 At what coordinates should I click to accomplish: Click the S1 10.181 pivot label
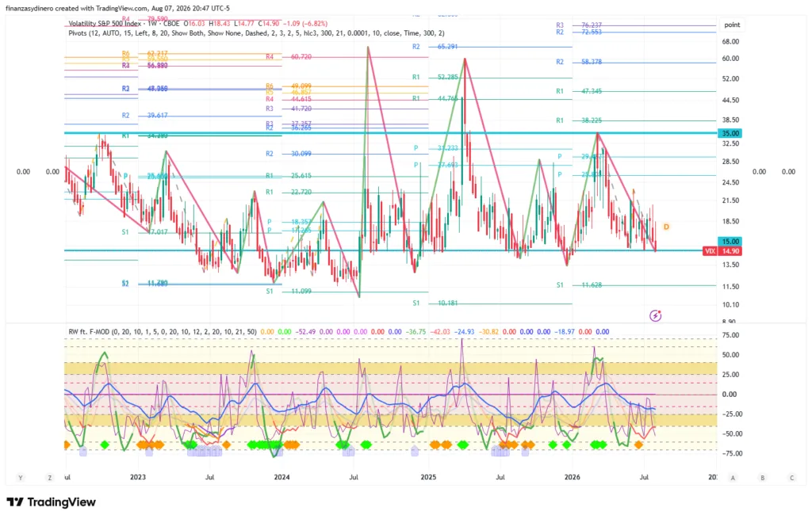(435, 303)
